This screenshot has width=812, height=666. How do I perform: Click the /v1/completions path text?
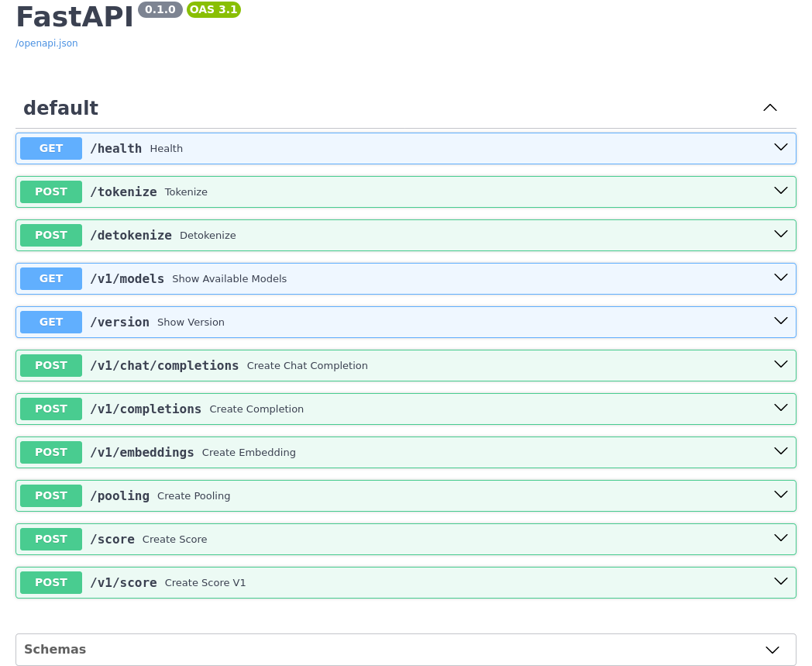point(146,409)
